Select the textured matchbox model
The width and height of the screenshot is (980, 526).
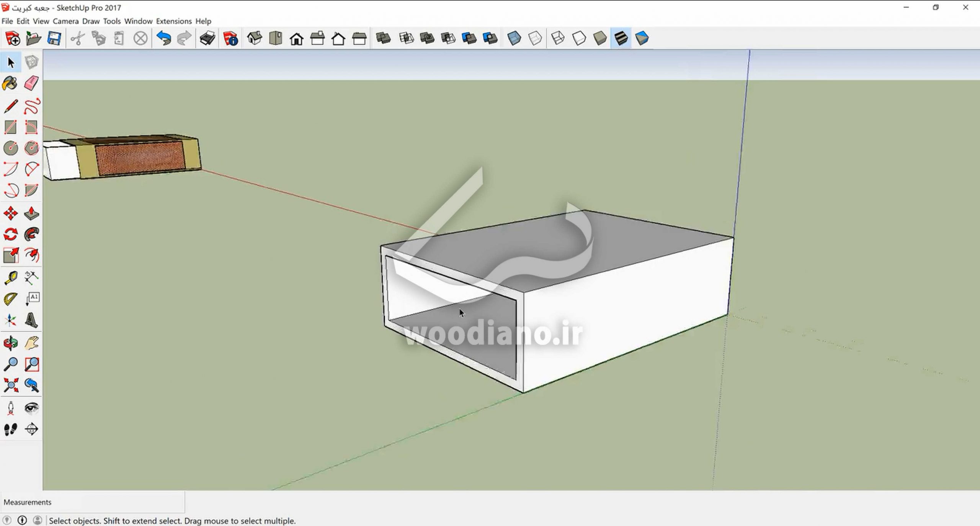coord(122,157)
